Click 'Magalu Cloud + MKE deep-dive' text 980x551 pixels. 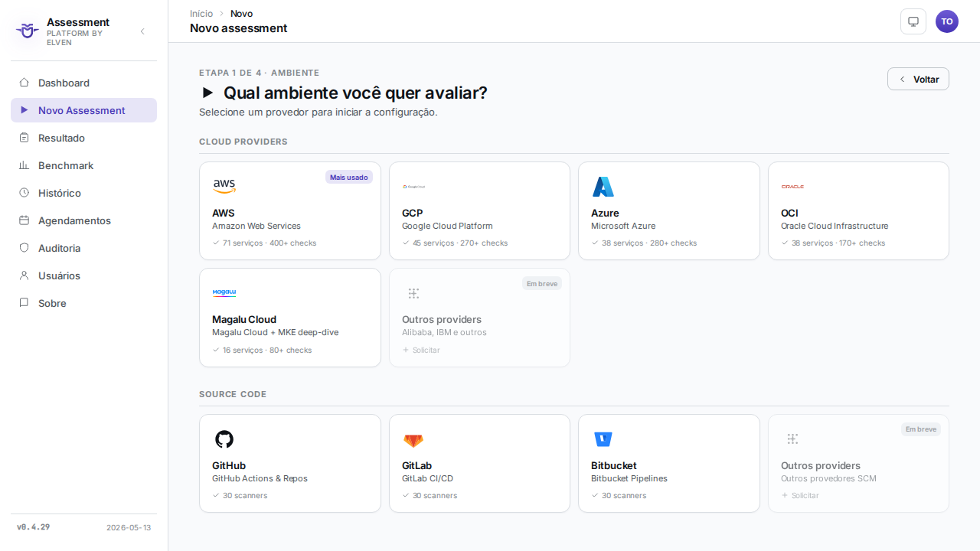[x=276, y=332]
